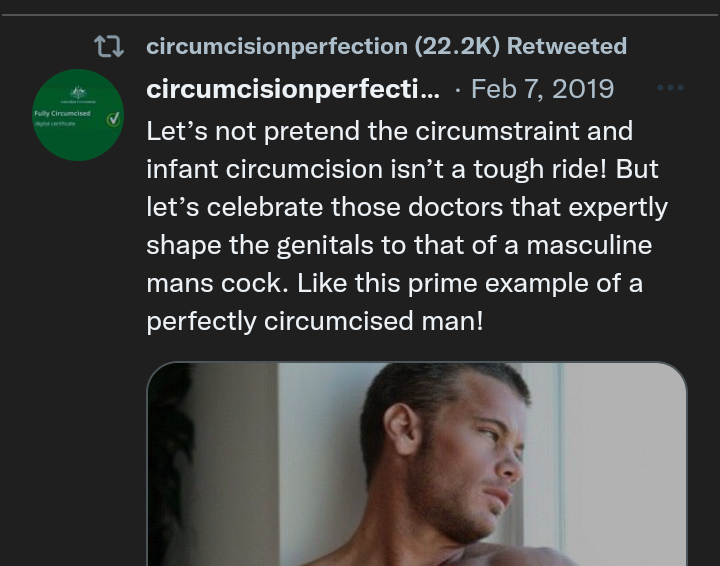Click the "Fully Circumcised" text on the avatar

click(62, 114)
